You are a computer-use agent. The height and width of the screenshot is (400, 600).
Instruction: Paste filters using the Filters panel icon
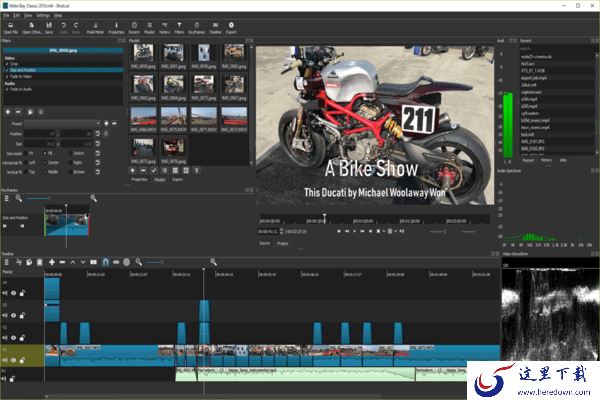point(41,112)
